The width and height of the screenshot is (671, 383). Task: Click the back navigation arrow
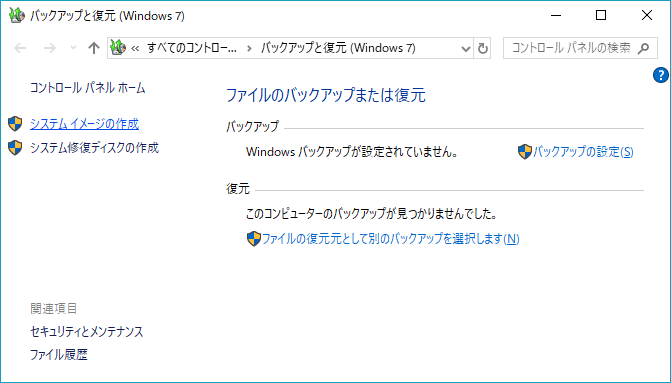pos(20,48)
